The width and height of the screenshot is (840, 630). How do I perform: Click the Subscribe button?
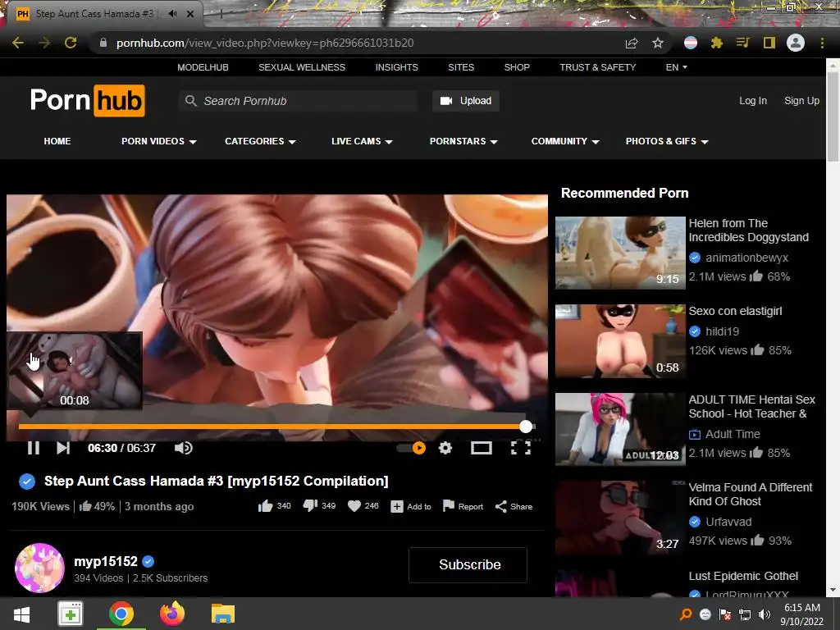pos(468,564)
